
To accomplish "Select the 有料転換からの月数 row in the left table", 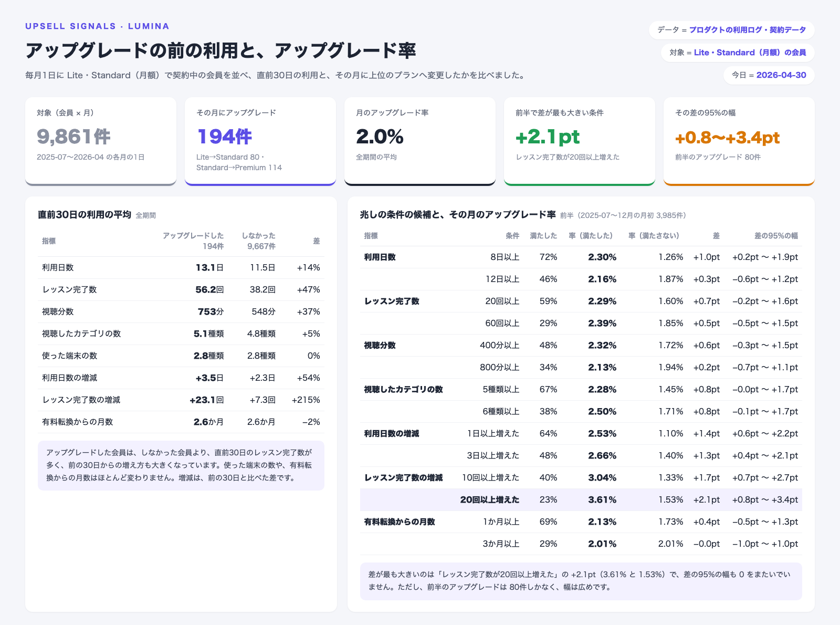I will click(181, 422).
